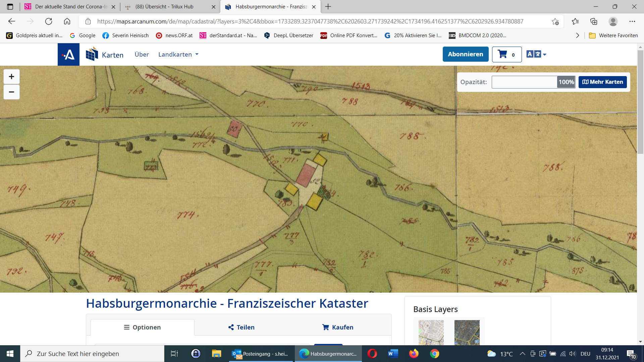Open the language selector dropdown
This screenshot has height=362, width=644.
536,54
